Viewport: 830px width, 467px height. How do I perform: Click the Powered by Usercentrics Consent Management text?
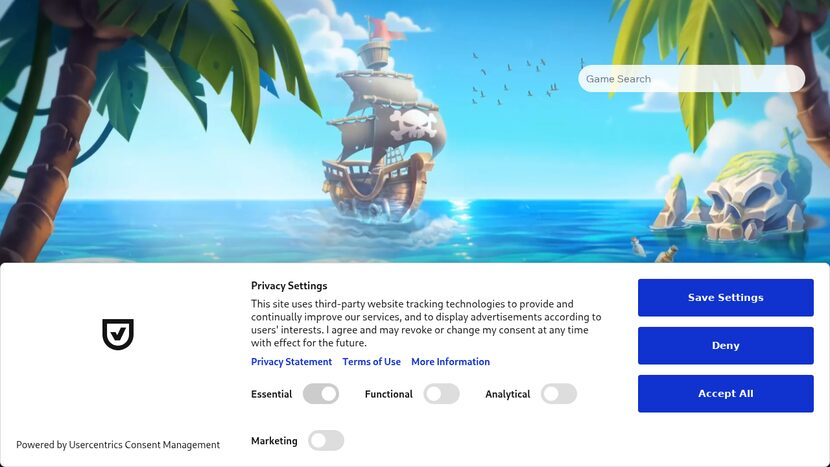click(x=118, y=445)
